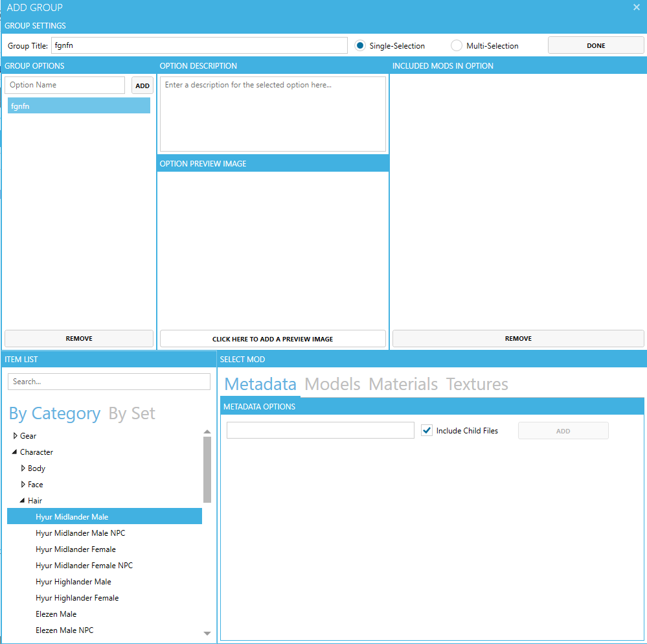Click the item list Search box
Image resolution: width=647 pixels, height=644 pixels.
point(109,382)
